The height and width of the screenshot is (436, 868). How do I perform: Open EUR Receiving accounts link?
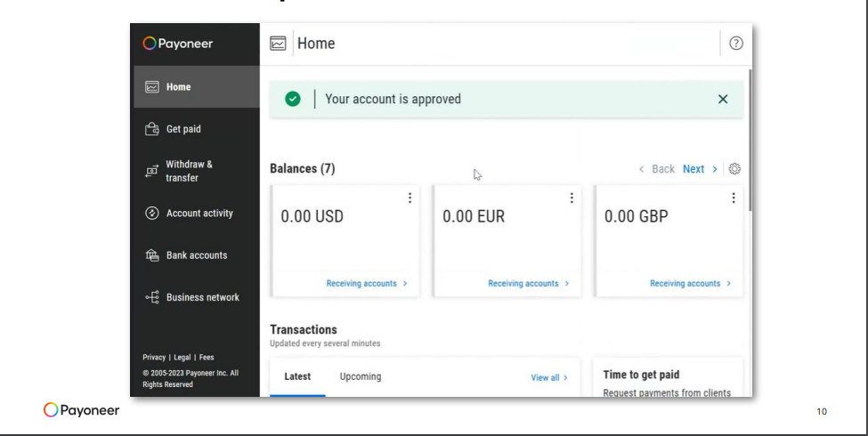pos(528,283)
